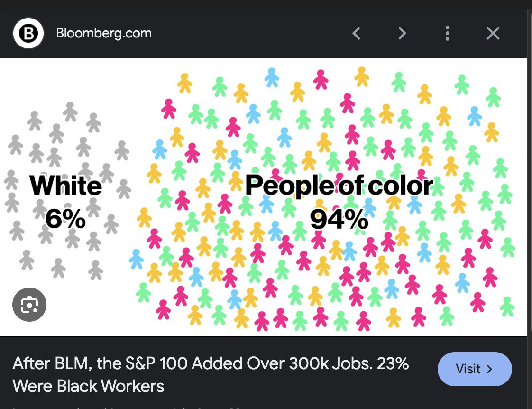Click the 'White' label in the chart

click(x=66, y=186)
